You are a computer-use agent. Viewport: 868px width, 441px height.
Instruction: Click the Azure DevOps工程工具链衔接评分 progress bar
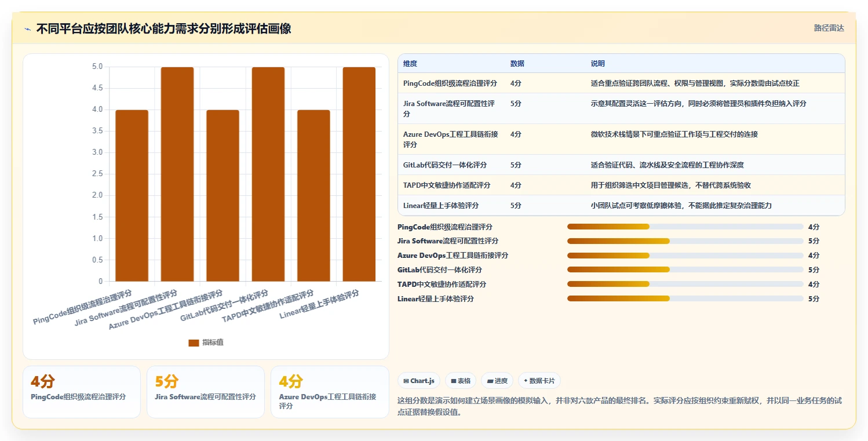coord(685,256)
